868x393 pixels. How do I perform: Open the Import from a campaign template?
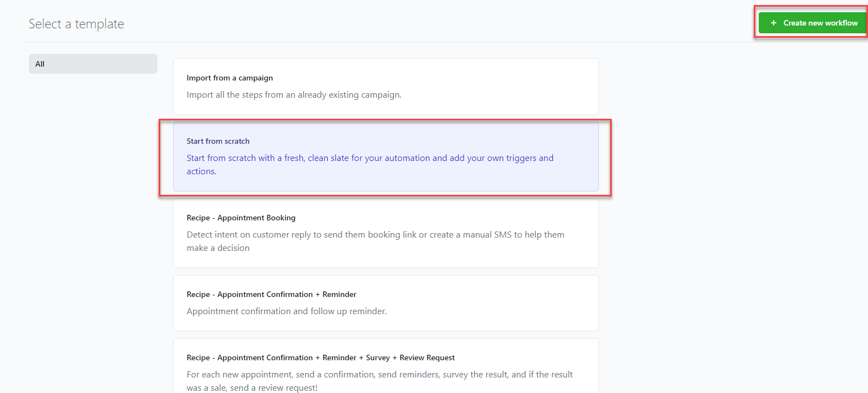point(385,86)
